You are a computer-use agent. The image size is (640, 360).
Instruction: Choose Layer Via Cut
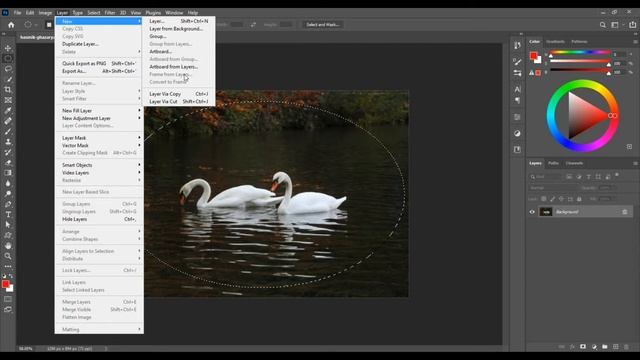179,102
